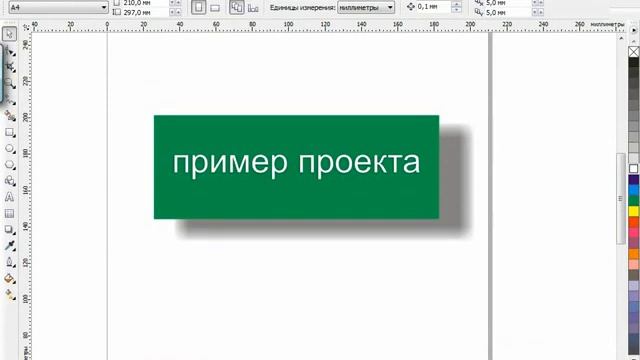Pick the white swatch in palette
Viewport: 640px width, 360px height.
(x=633, y=169)
